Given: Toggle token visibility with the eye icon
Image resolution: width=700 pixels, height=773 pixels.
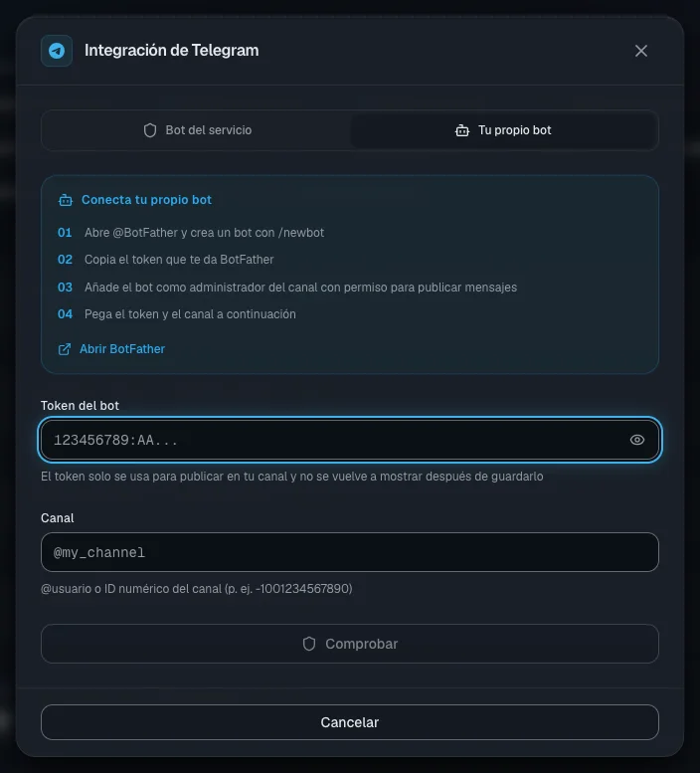Looking at the screenshot, I should pyautogui.click(x=637, y=440).
